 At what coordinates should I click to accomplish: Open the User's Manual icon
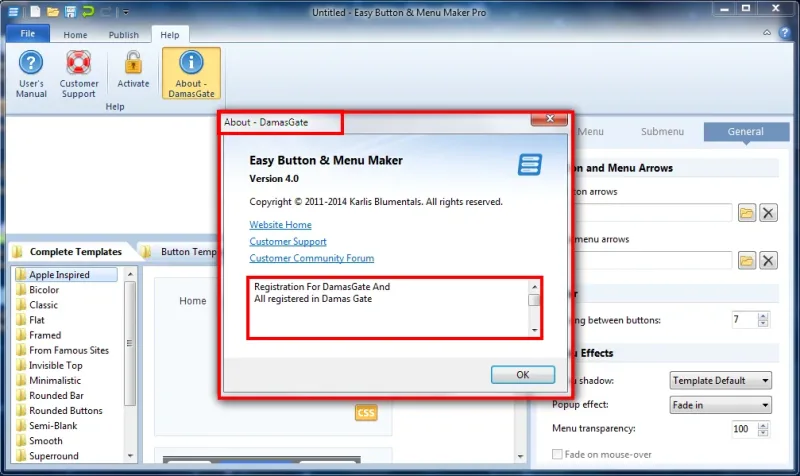[31, 63]
